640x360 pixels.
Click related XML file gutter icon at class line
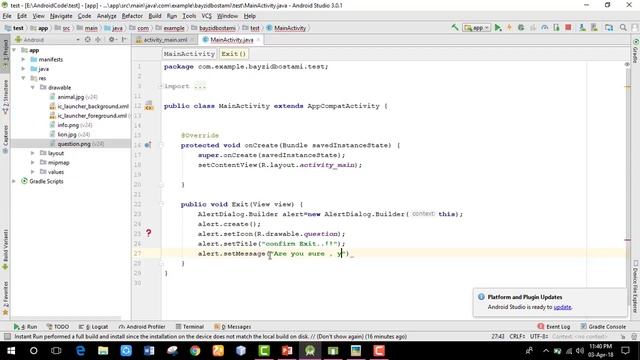pyautogui.click(x=149, y=106)
